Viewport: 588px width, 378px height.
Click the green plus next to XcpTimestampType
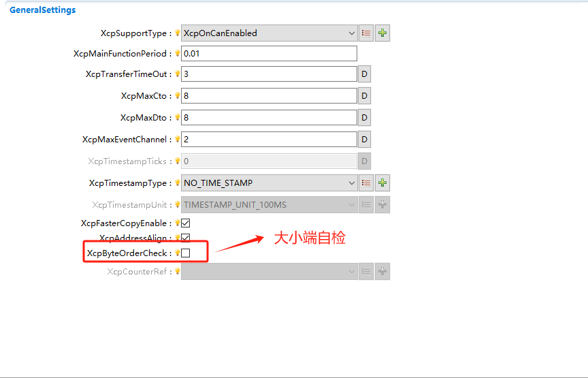(x=382, y=183)
